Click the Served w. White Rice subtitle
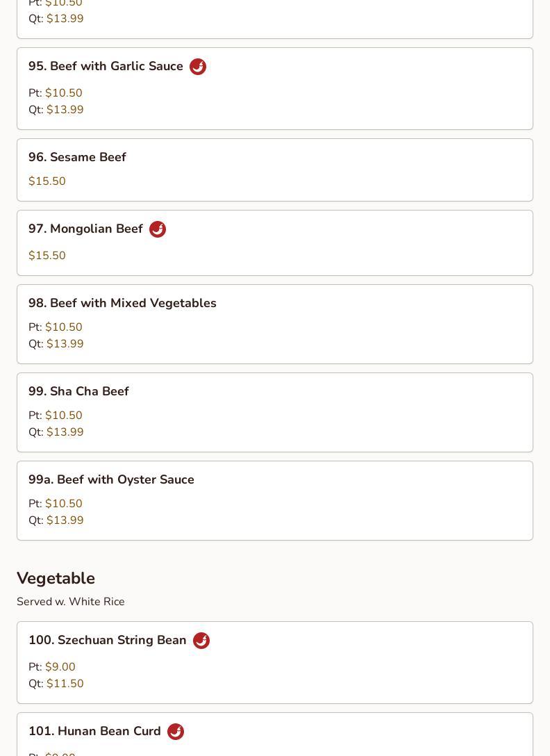Viewport: 550px width, 756px height. (71, 601)
